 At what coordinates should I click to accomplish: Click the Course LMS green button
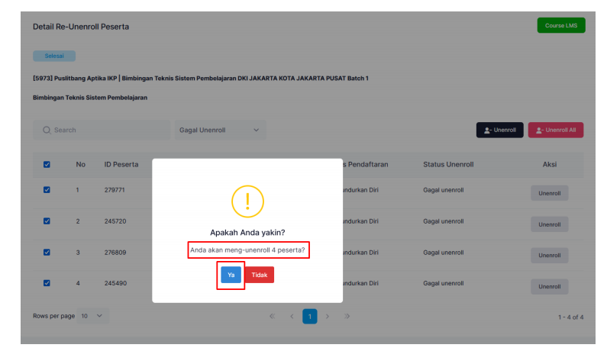point(560,25)
